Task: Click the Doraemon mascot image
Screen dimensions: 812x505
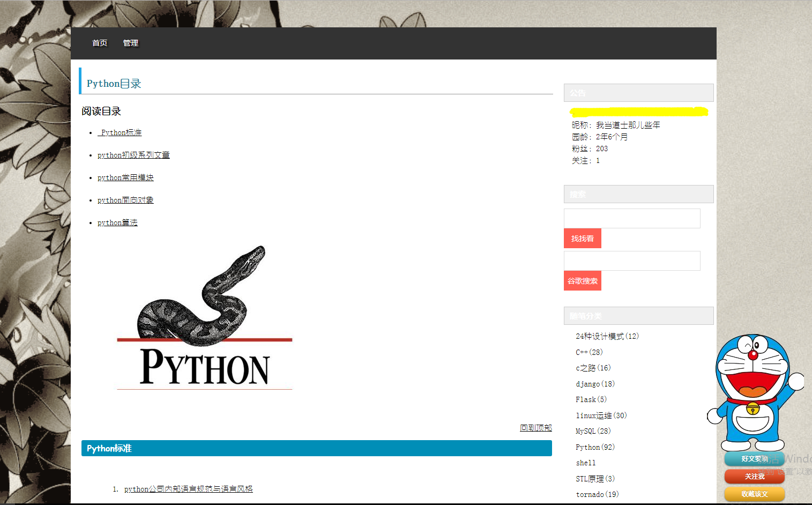Action: point(756,392)
